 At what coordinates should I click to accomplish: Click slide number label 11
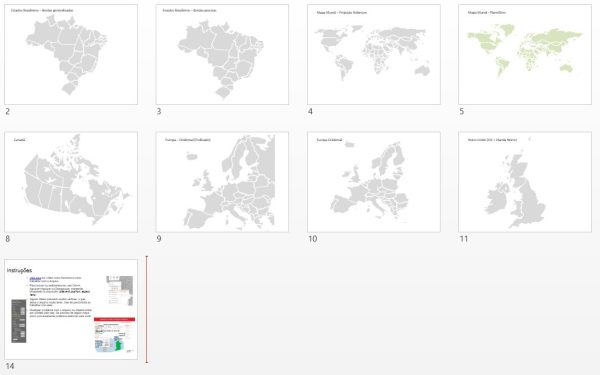(x=464, y=239)
